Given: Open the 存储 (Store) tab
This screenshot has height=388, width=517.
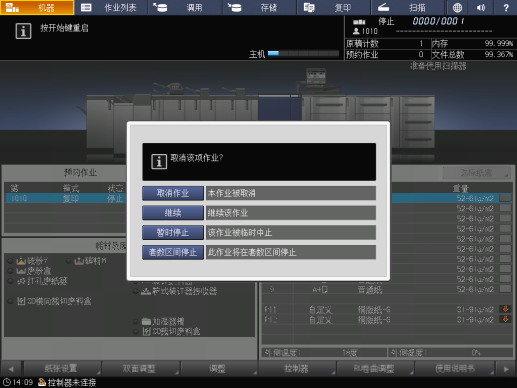Looking at the screenshot, I should [259, 7].
